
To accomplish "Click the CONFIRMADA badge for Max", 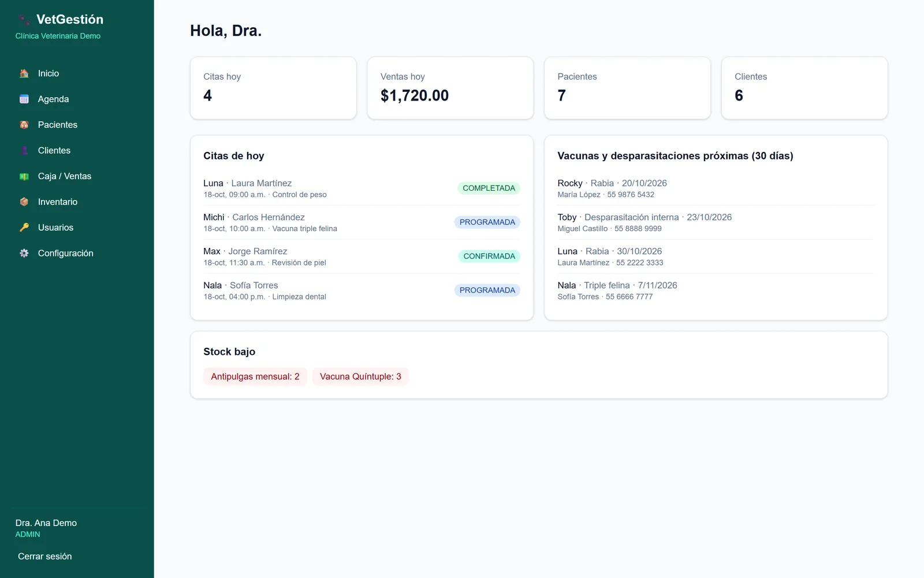I will pyautogui.click(x=489, y=256).
